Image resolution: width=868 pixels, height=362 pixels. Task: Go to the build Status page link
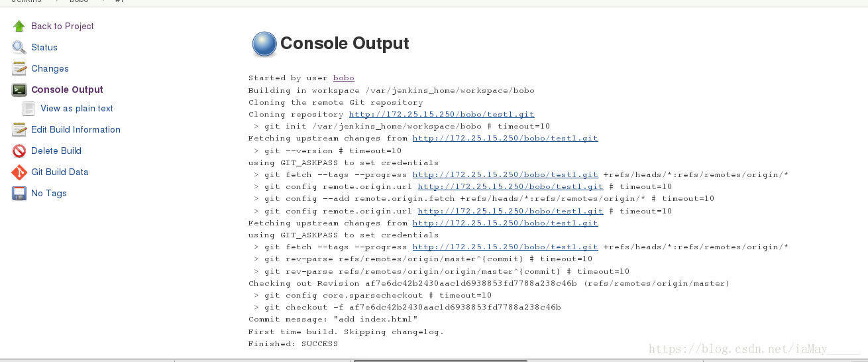[x=44, y=47]
